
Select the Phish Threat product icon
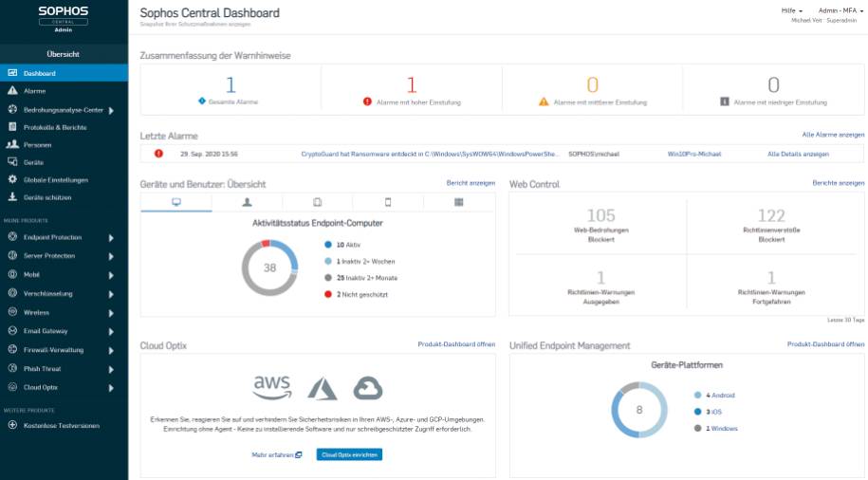point(12,368)
